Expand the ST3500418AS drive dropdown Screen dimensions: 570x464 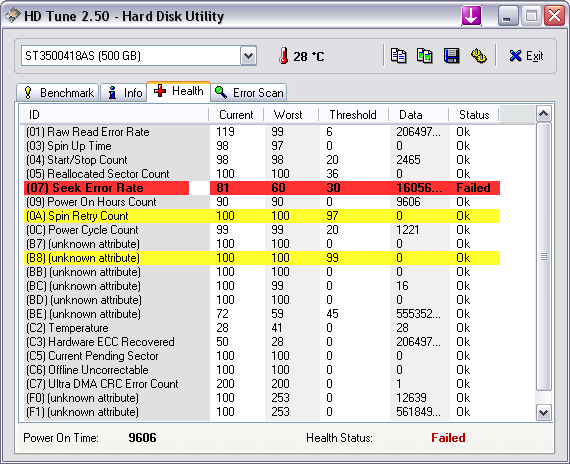[x=248, y=56]
